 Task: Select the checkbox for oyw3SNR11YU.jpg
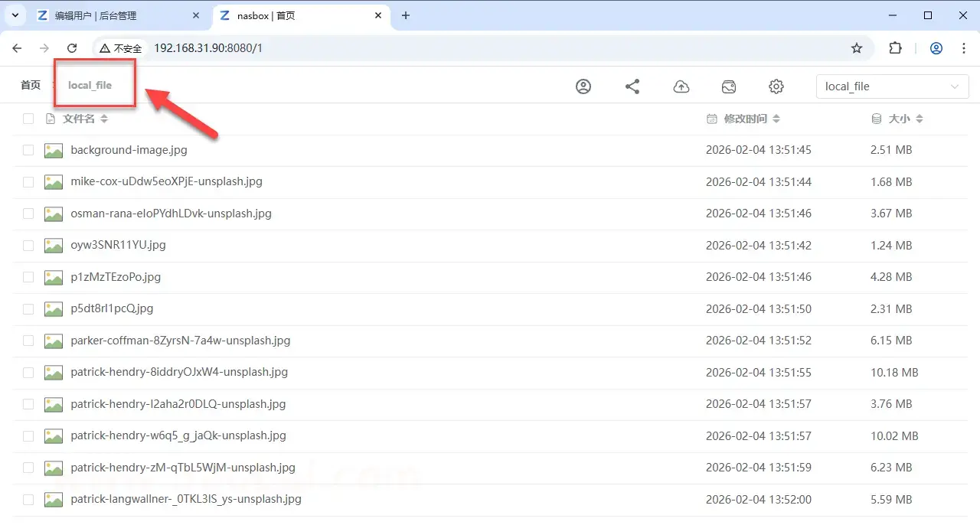point(28,246)
